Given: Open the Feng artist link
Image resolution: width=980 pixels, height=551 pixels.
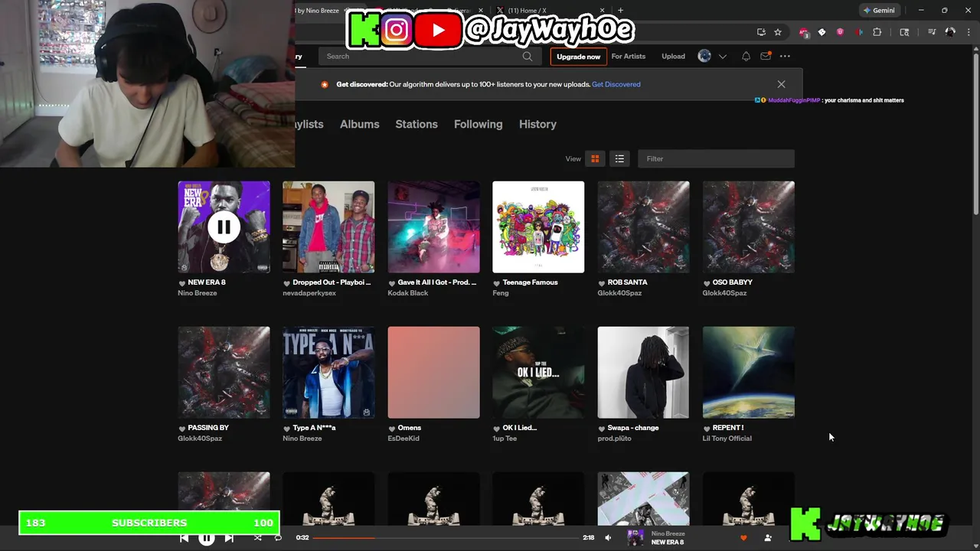Looking at the screenshot, I should (x=501, y=293).
